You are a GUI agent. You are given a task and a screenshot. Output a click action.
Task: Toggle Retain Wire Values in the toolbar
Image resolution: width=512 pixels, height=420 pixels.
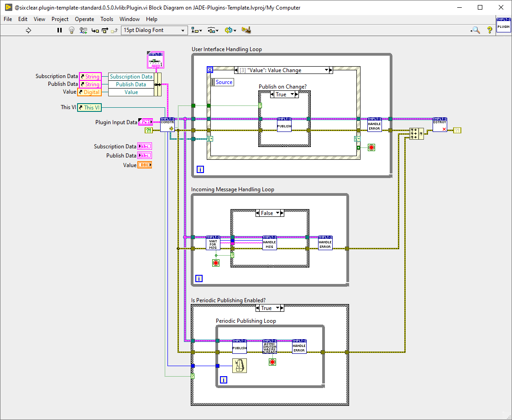click(83, 30)
